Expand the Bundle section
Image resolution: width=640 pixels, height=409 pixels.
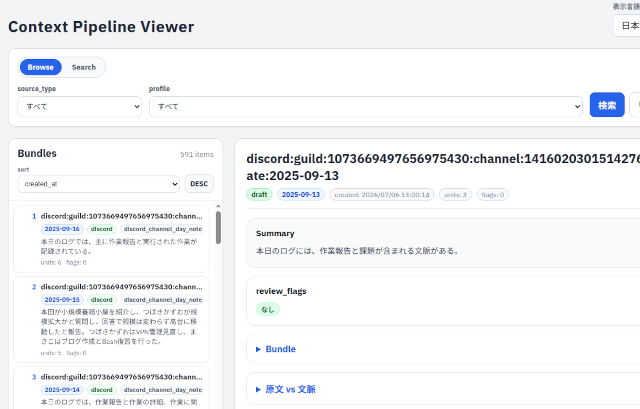click(280, 349)
